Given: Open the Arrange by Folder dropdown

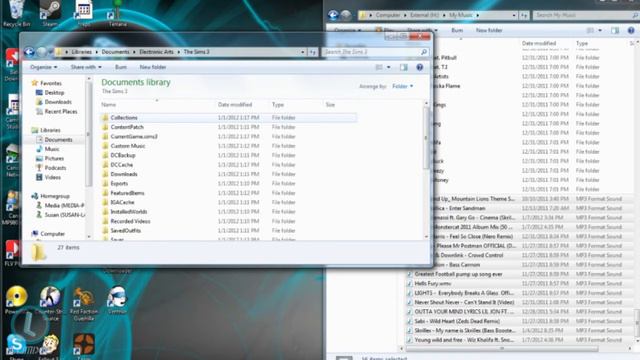Looking at the screenshot, I should [402, 86].
